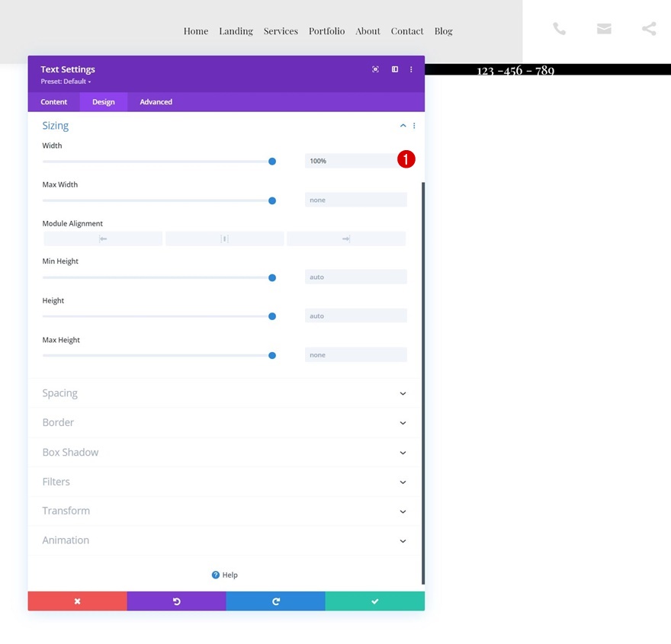This screenshot has height=644, width=671.
Task: Click the Width 100% input field
Action: [x=355, y=161]
